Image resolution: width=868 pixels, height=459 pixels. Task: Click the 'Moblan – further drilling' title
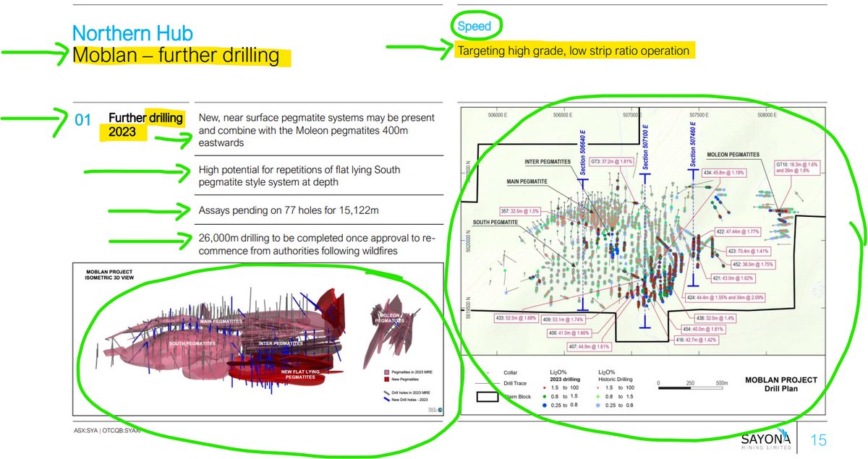(x=178, y=56)
